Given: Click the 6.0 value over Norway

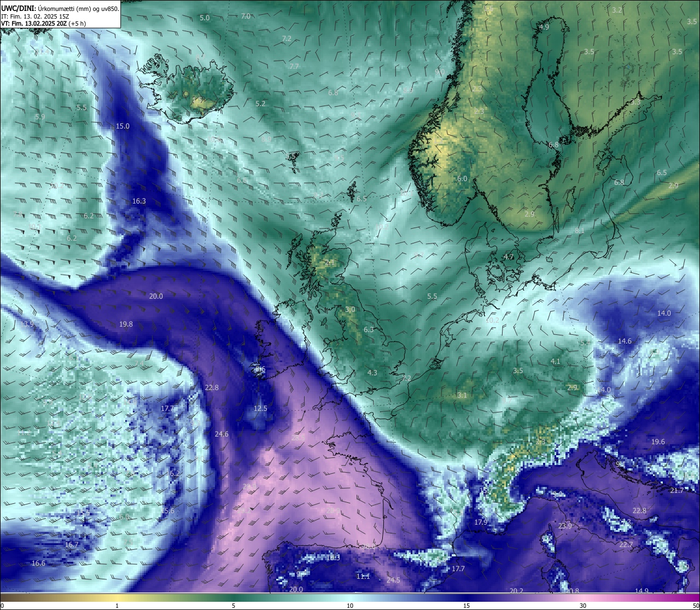Looking at the screenshot, I should click(x=462, y=179).
